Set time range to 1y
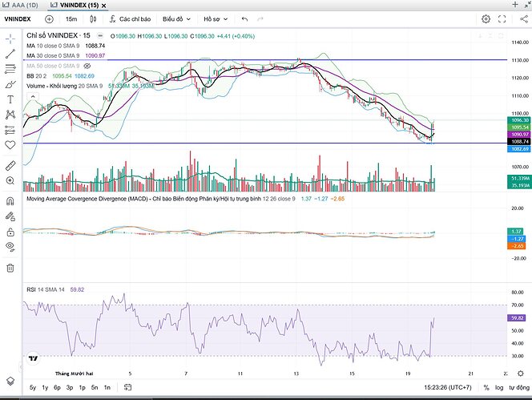Viewport: 532px width, 400px height. (x=43, y=387)
